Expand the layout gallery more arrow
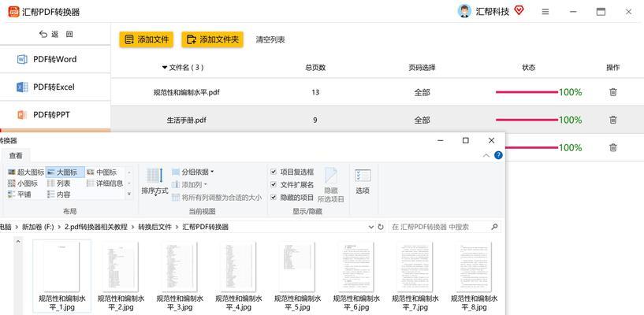This screenshot has width=644, height=315. pyautogui.click(x=129, y=194)
